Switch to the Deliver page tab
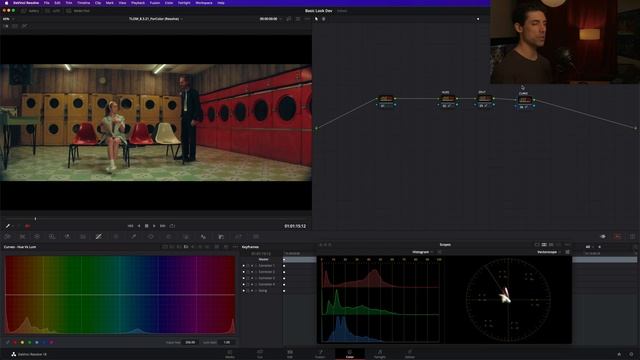Screen dimensions: 640x360 click(x=410, y=354)
